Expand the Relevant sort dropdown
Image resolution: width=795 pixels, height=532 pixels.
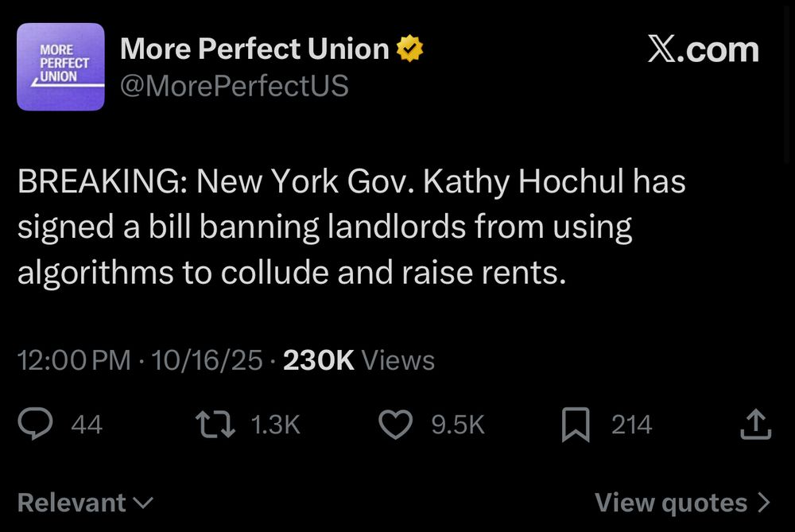[x=85, y=503]
